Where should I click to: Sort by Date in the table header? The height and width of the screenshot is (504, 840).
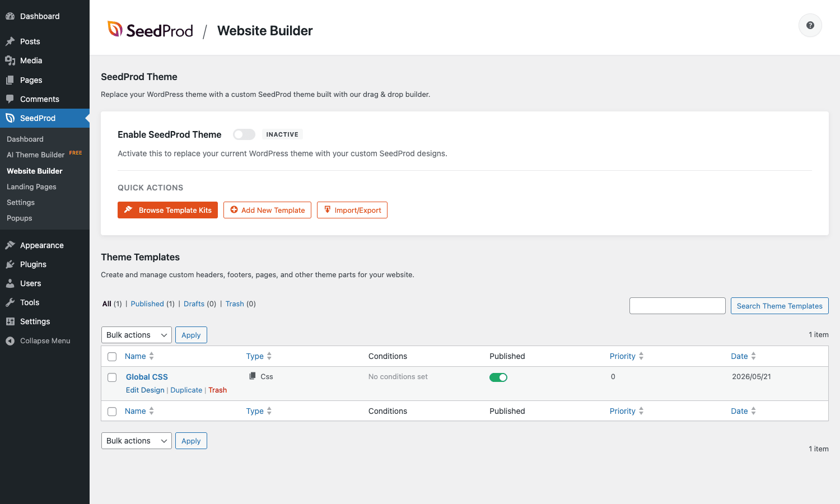[x=743, y=356]
